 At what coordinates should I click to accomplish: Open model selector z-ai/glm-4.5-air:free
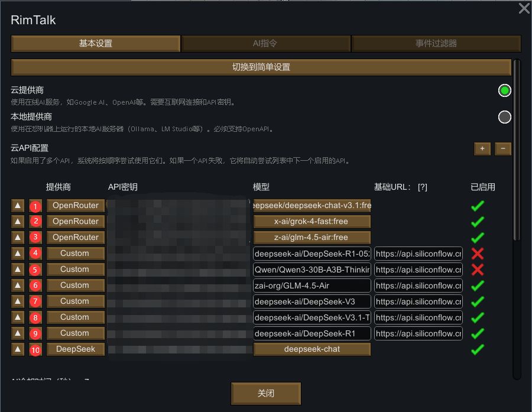coord(312,238)
